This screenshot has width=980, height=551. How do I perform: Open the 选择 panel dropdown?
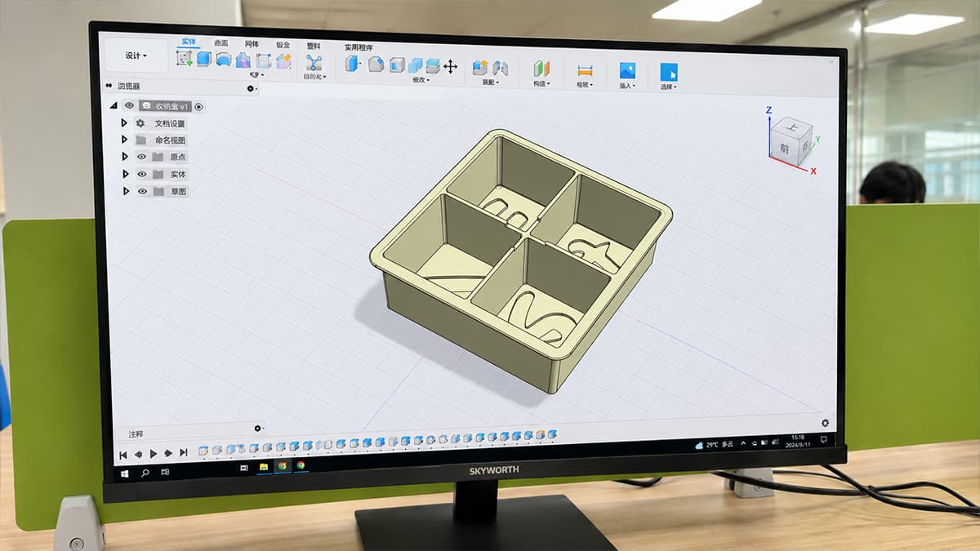(669, 87)
